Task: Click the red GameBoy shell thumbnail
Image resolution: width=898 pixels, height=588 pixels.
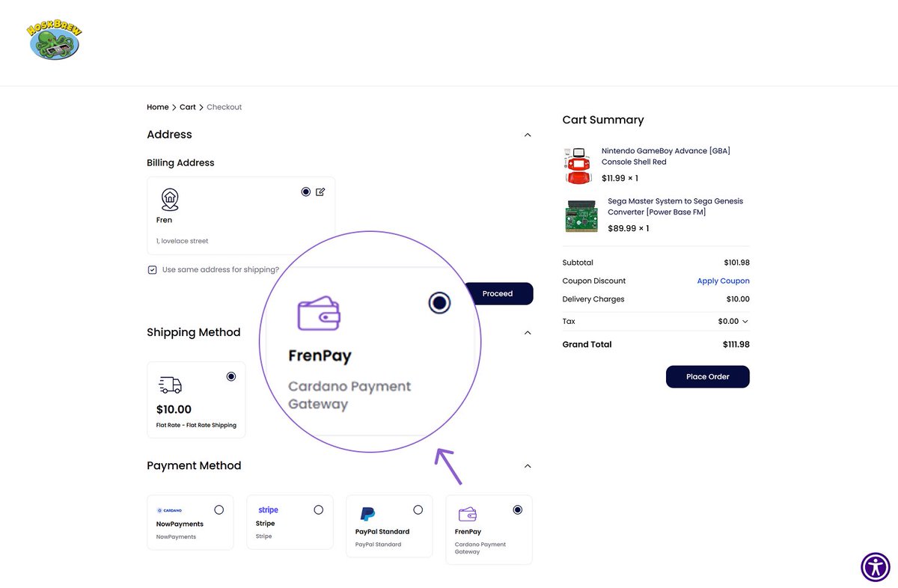Action: [578, 165]
